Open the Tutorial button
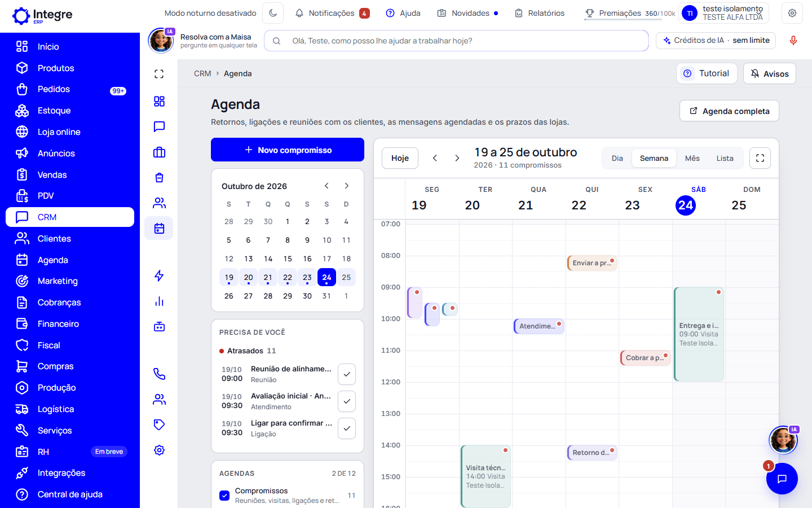The width and height of the screenshot is (812, 508). tap(707, 73)
